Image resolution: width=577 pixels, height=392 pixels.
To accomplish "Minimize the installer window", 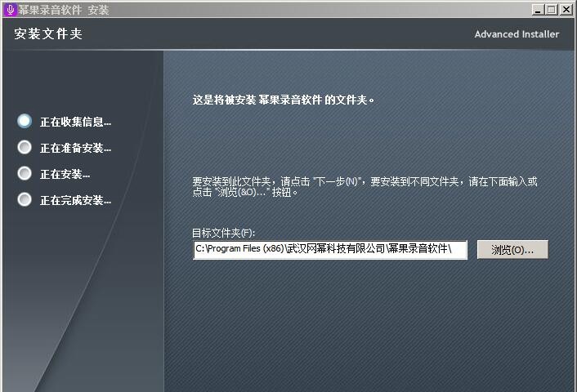I will click(538, 10).
